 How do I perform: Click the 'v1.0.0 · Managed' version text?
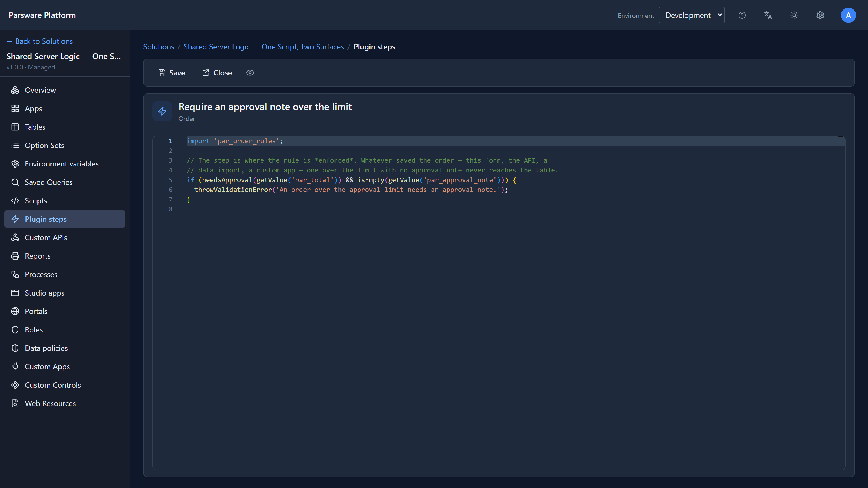[31, 67]
